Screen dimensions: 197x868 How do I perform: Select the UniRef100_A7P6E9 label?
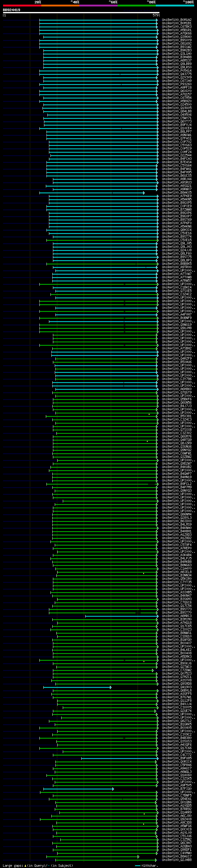[x=177, y=196]
